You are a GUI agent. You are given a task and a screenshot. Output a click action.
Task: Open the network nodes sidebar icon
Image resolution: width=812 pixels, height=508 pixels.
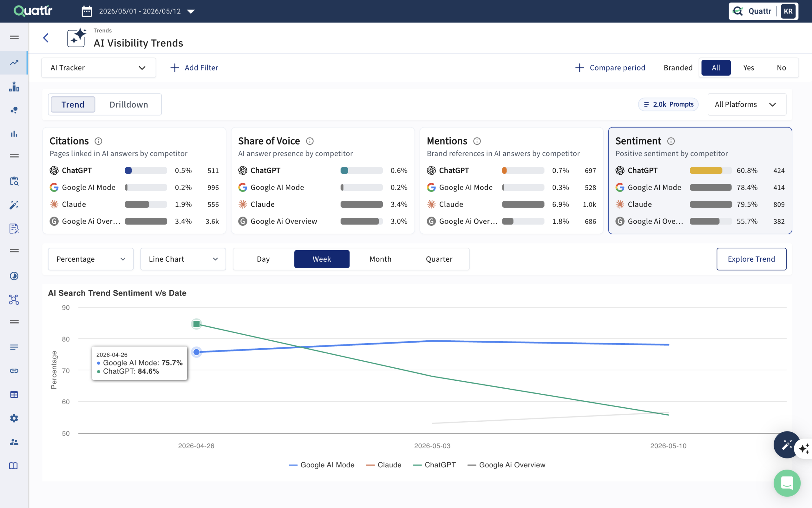[14, 300]
